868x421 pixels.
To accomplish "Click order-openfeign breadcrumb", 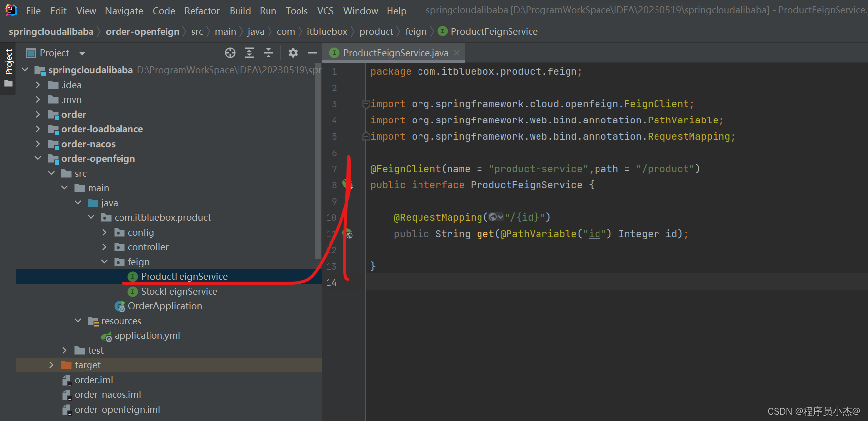I will (143, 31).
